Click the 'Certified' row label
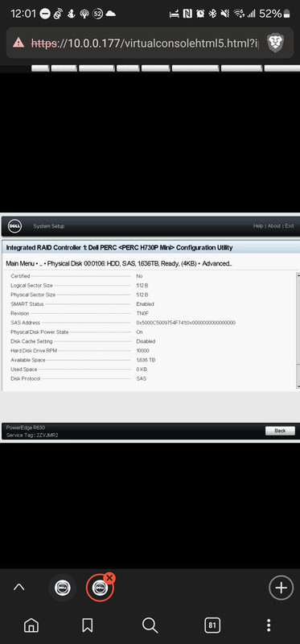 coord(21,276)
